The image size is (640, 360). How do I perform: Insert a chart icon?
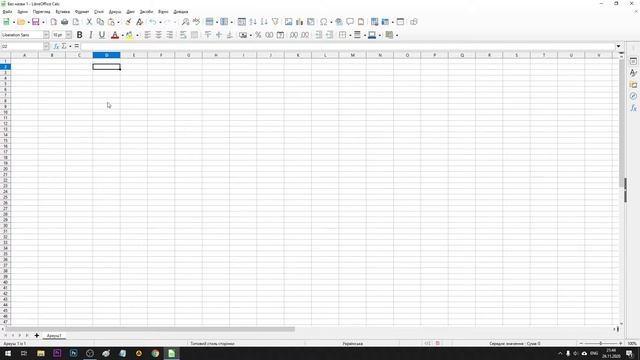point(300,22)
